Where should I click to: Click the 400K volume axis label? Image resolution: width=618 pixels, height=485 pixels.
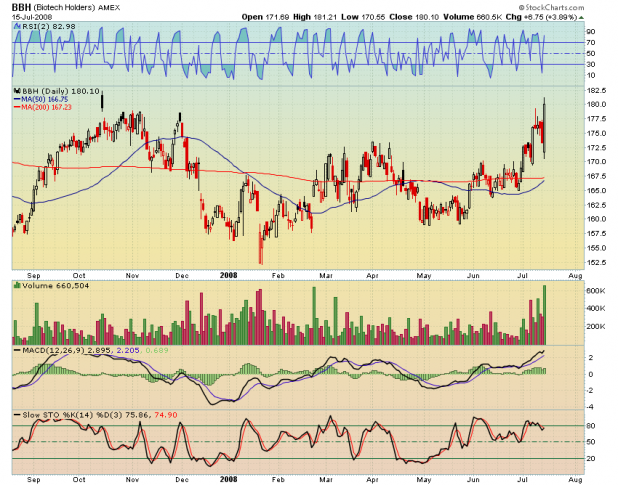(596, 308)
